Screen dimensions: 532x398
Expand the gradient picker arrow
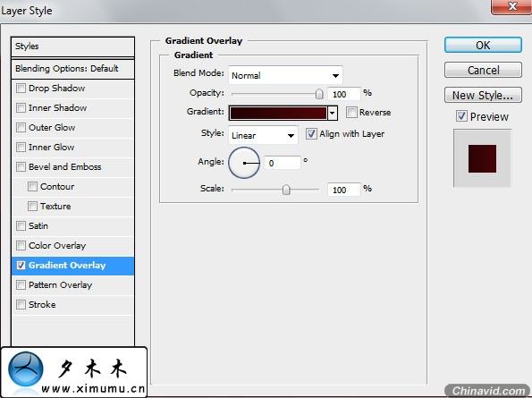coord(333,113)
